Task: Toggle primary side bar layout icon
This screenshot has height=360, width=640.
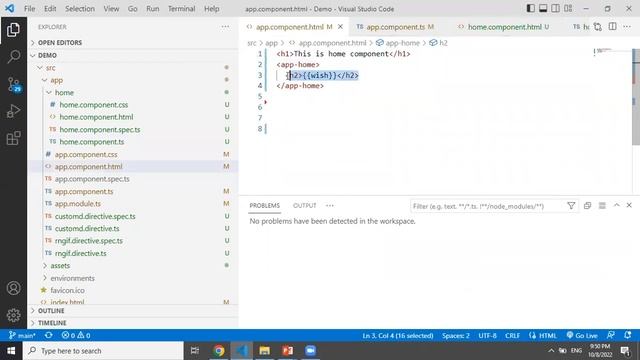Action: point(531,9)
